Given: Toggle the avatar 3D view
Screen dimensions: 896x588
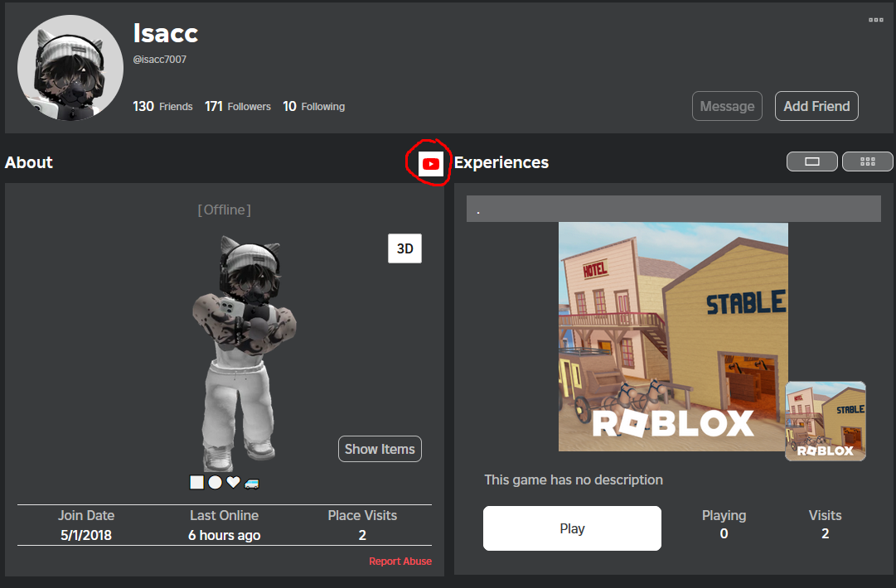Looking at the screenshot, I should (404, 248).
